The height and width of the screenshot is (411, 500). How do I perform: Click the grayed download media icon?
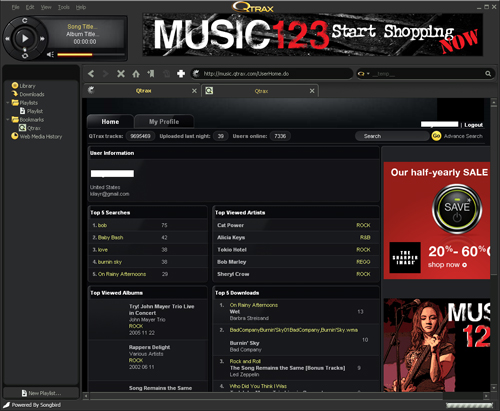(x=166, y=74)
